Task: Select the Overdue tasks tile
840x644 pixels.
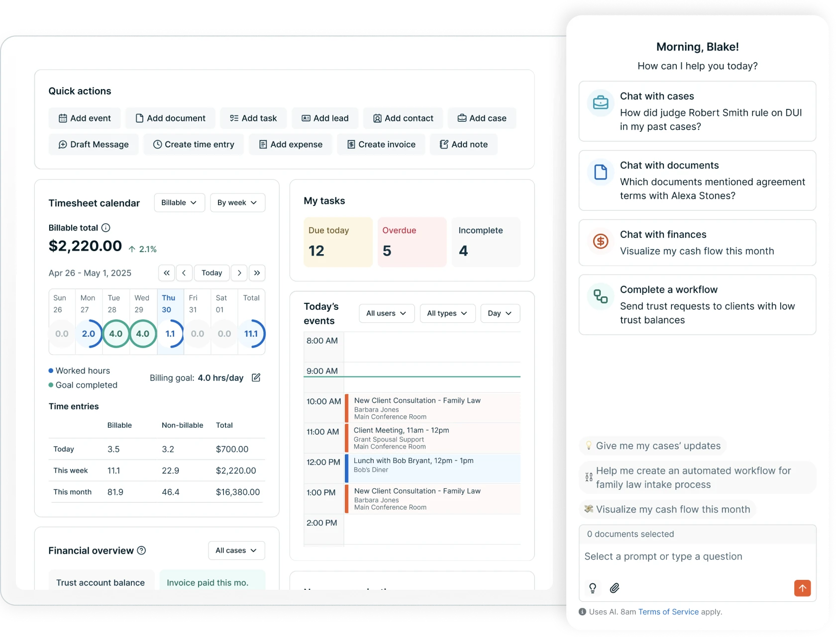Action: point(412,242)
